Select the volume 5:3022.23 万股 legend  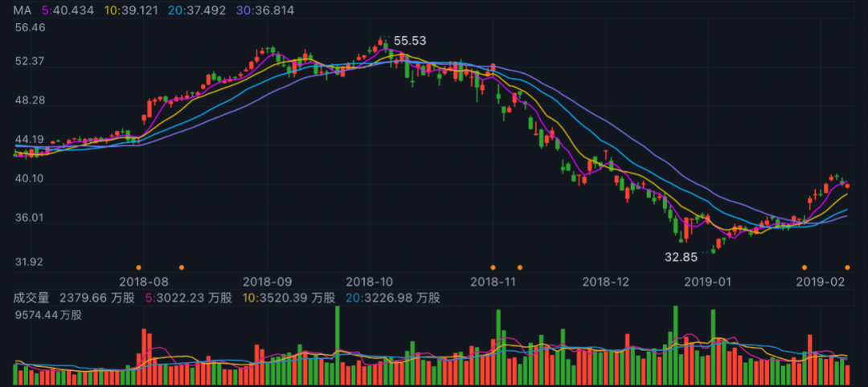[x=190, y=299]
